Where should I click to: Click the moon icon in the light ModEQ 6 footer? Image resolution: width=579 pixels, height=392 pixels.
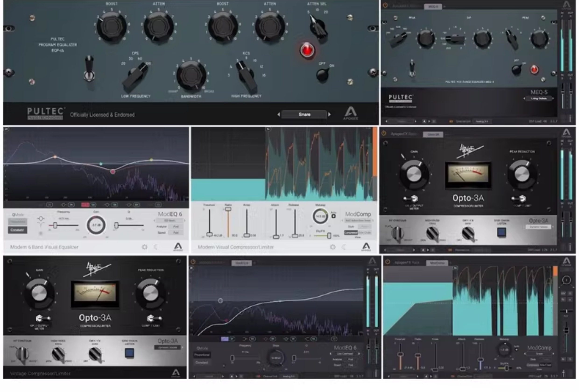click(x=155, y=247)
